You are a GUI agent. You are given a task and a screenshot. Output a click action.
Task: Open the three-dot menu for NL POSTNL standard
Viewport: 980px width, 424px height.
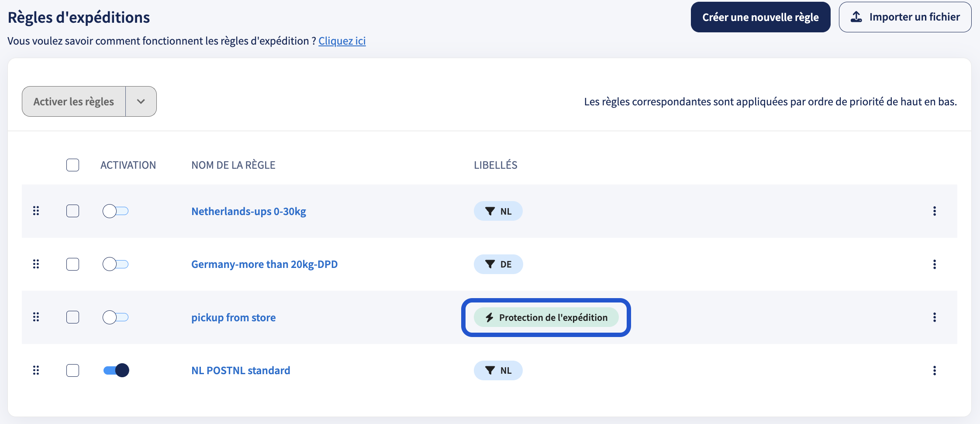point(935,370)
